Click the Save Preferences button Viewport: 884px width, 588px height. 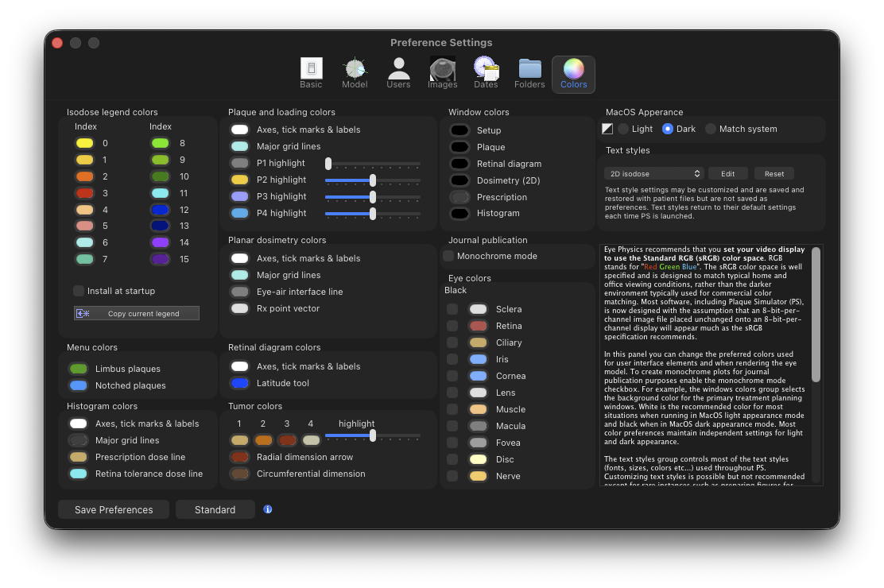[114, 509]
